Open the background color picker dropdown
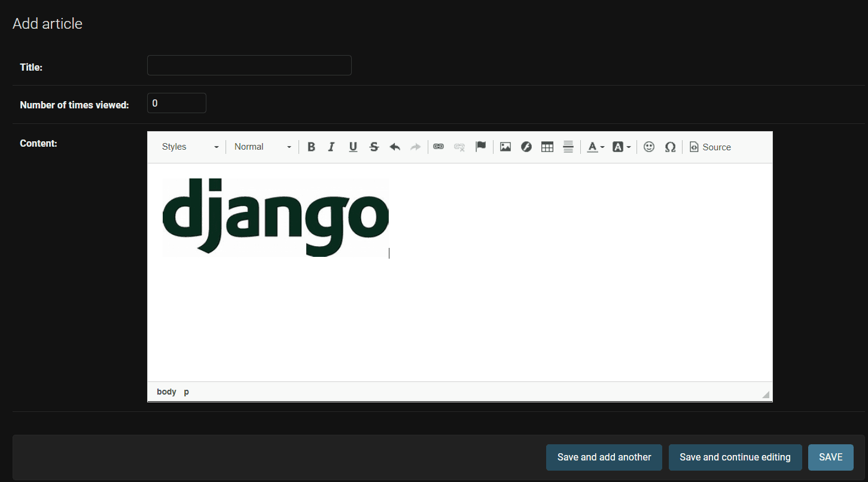 pos(622,147)
